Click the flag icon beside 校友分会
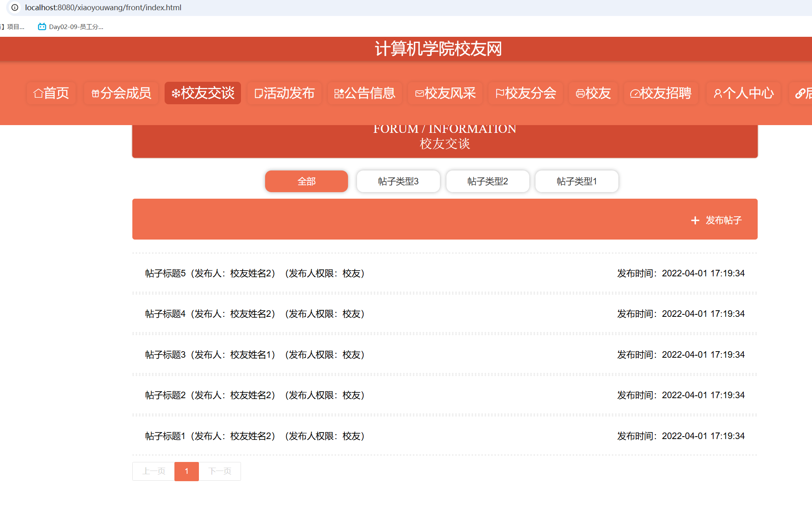 tap(500, 94)
